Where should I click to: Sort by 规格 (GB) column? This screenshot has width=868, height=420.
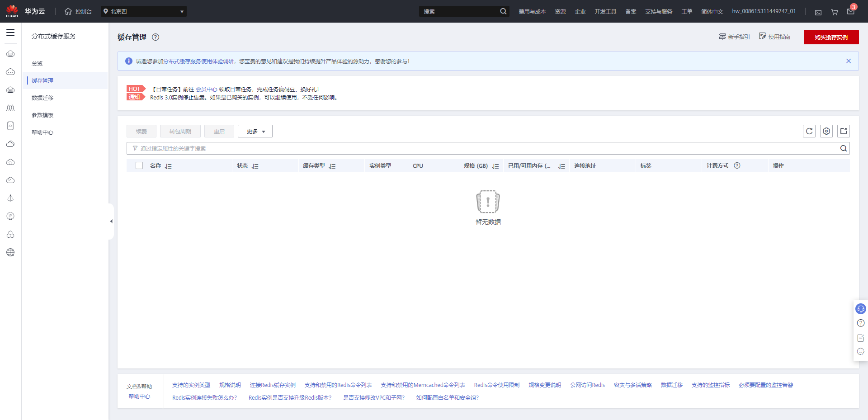click(x=495, y=166)
